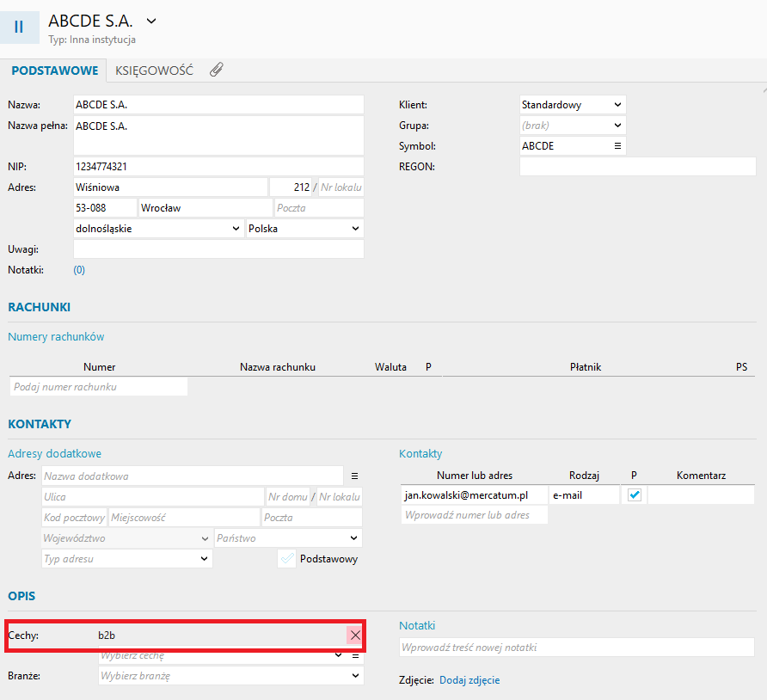Viewport: 767px width, 700px height.
Task: Expand the chevron next to ABCDE S.A. title
Action: [x=152, y=20]
